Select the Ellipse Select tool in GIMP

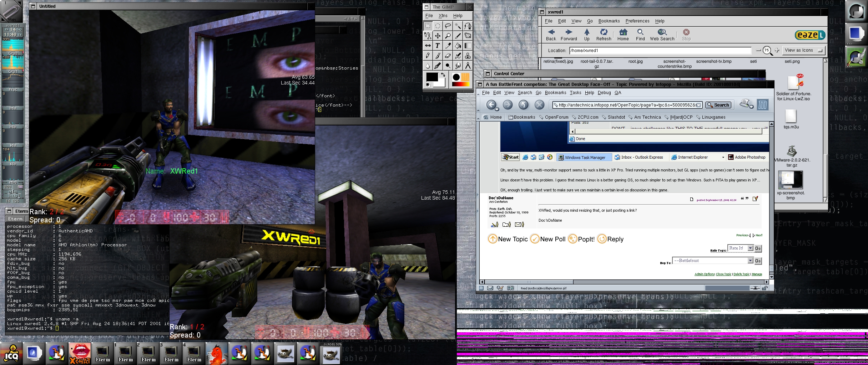tap(438, 26)
